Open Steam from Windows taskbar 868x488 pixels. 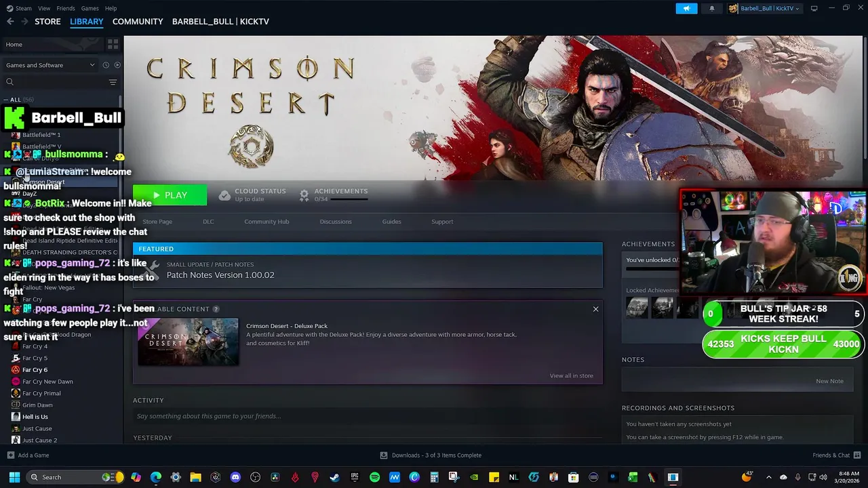pyautogui.click(x=334, y=477)
